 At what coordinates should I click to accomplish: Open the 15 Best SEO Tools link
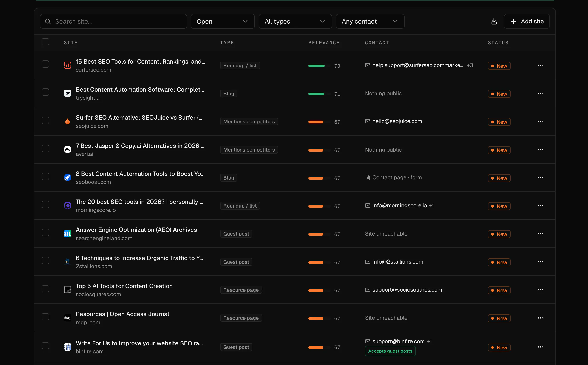[140, 62]
